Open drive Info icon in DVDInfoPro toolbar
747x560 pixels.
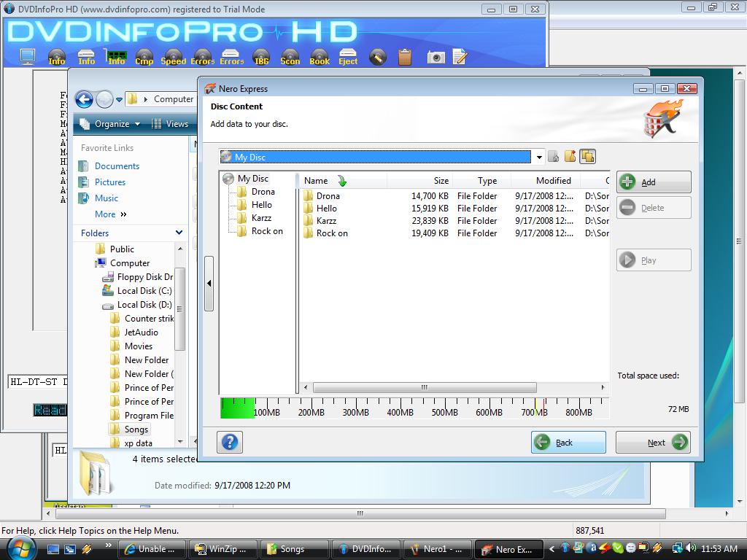tap(86, 57)
